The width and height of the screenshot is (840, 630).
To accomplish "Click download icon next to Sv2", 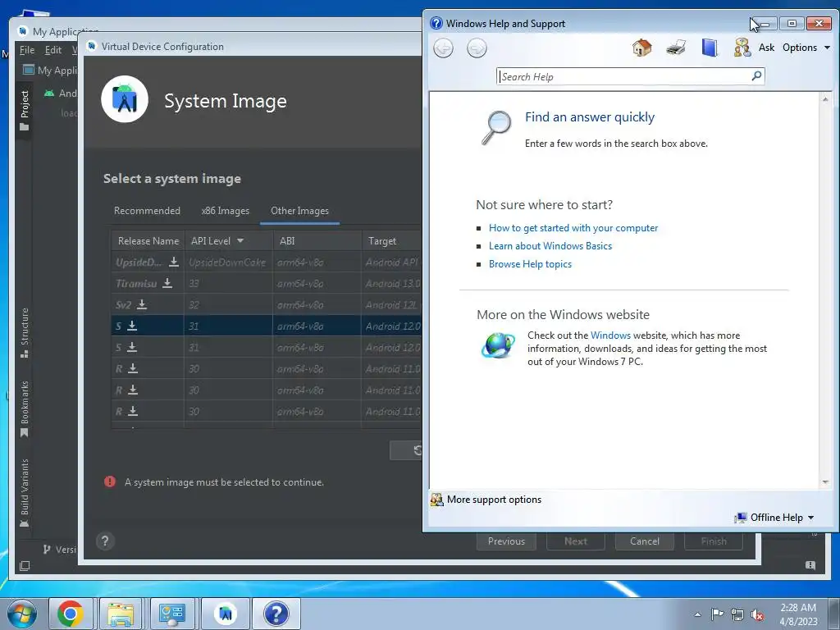I will (141, 304).
